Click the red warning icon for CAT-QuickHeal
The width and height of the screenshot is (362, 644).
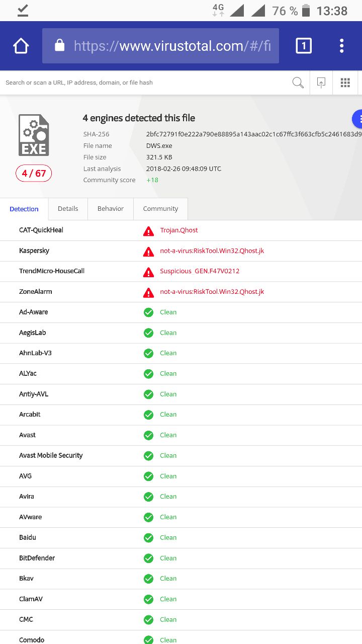tap(148, 230)
